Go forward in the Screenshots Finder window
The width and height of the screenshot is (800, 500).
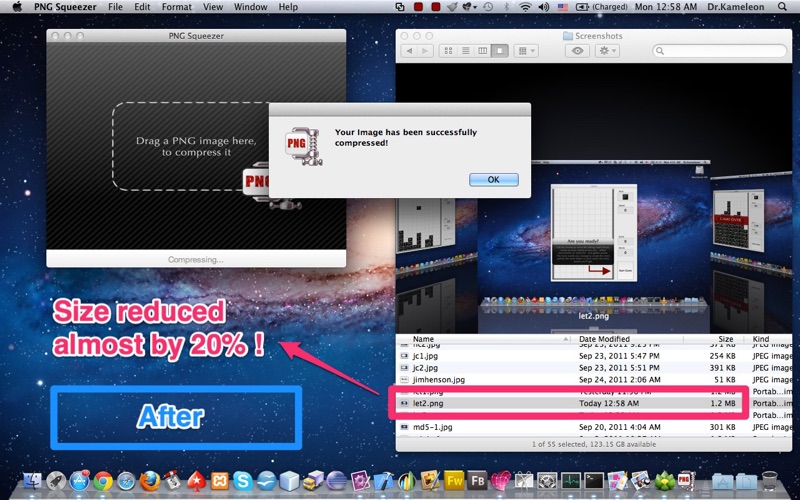coord(425,51)
